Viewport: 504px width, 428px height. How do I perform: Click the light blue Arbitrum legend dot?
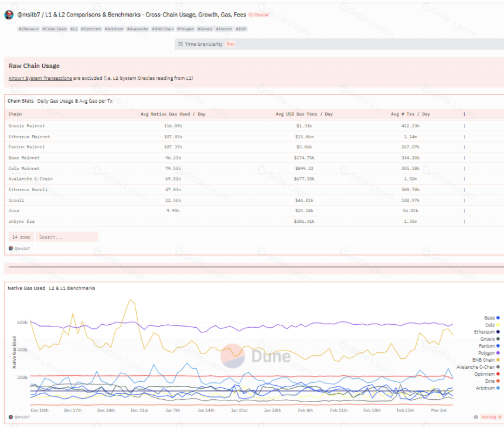pyautogui.click(x=498, y=388)
